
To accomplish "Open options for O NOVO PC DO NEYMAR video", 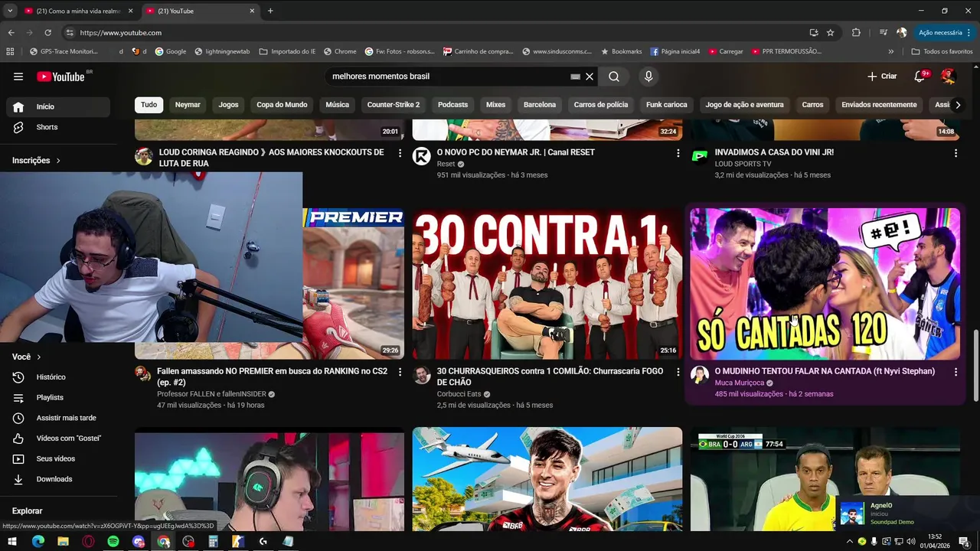I will tap(678, 153).
